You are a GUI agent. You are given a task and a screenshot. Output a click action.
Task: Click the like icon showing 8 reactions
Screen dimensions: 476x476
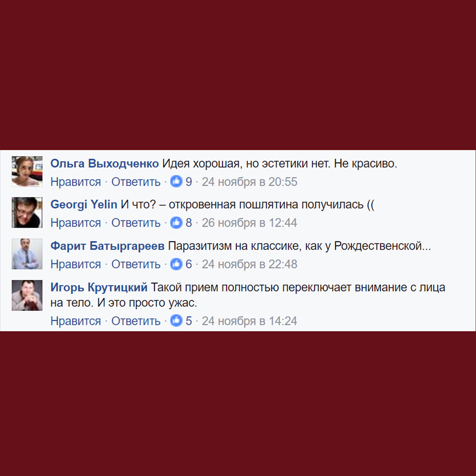tap(176, 222)
